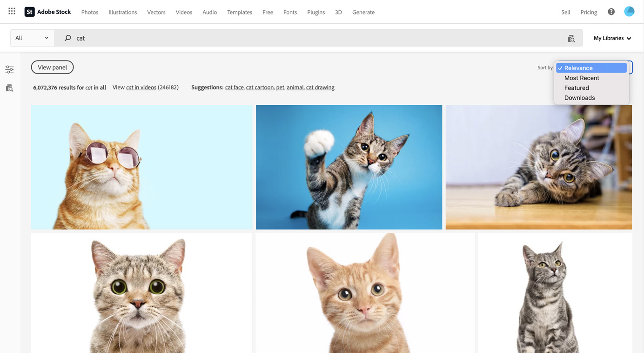Open the filters sliders icon in sidebar
The height and width of the screenshot is (353, 644).
coord(9,69)
